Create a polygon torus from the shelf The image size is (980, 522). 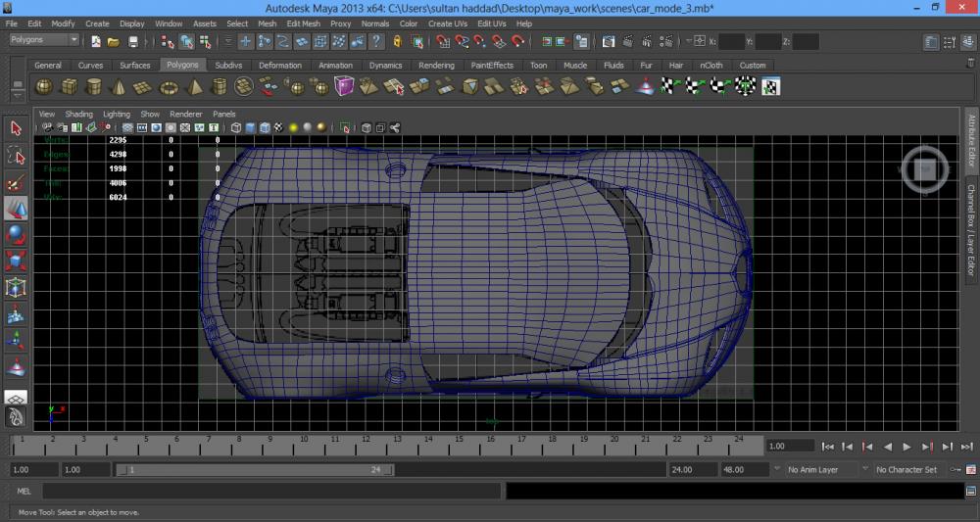[169, 87]
